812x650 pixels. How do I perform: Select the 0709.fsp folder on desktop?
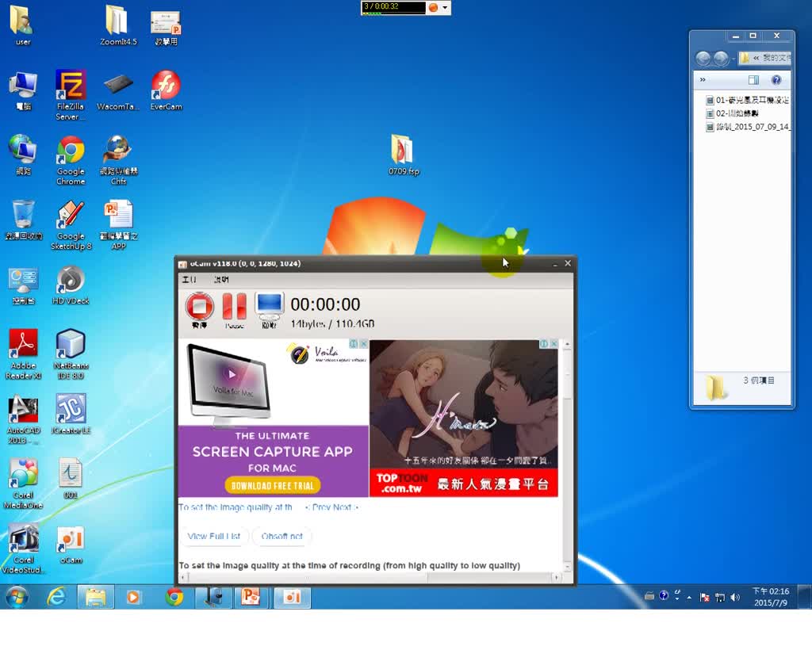pyautogui.click(x=404, y=155)
